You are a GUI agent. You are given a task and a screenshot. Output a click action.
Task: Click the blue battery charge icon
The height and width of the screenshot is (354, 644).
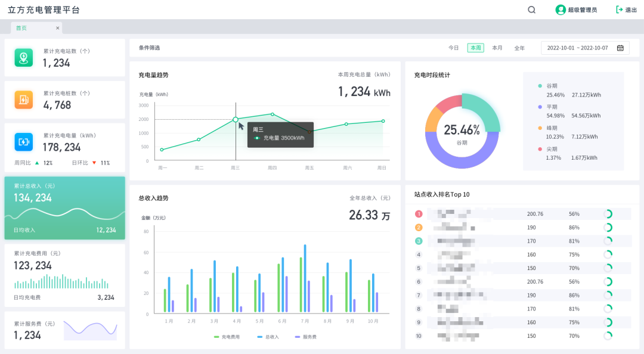coord(24,142)
